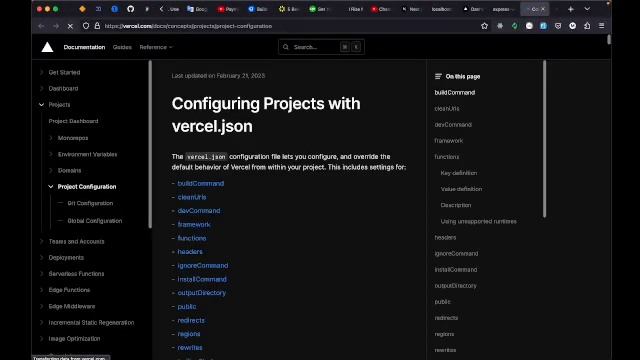Open the GitHub pinned tab

point(131,9)
